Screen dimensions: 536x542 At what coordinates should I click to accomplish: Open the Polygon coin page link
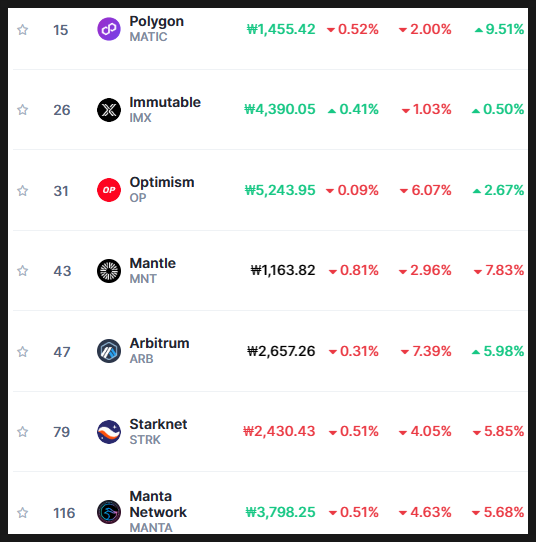click(157, 22)
